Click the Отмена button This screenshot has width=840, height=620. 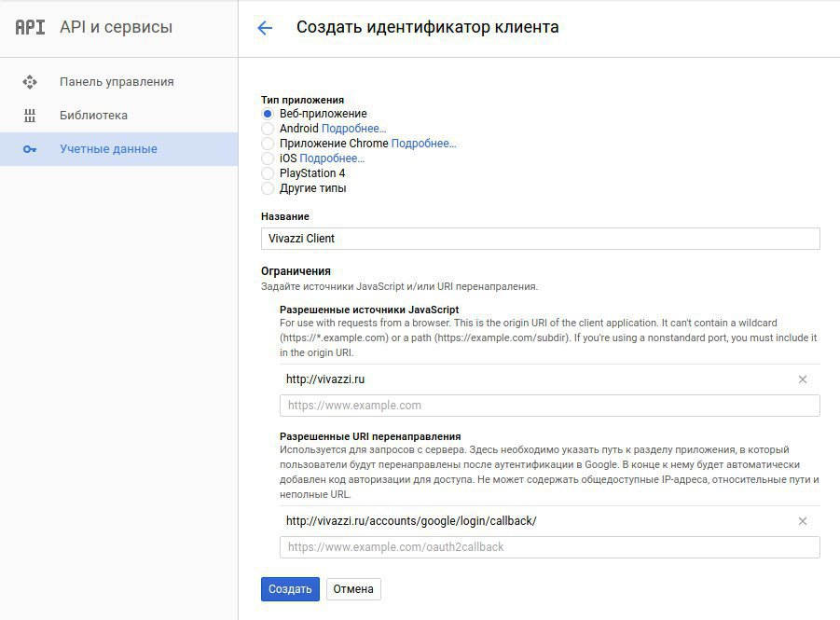point(353,589)
